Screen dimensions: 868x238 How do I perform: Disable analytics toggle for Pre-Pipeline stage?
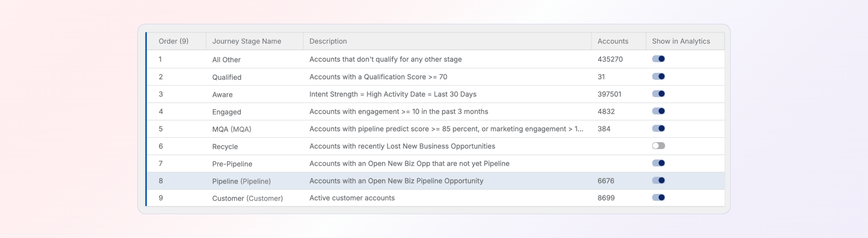(658, 163)
